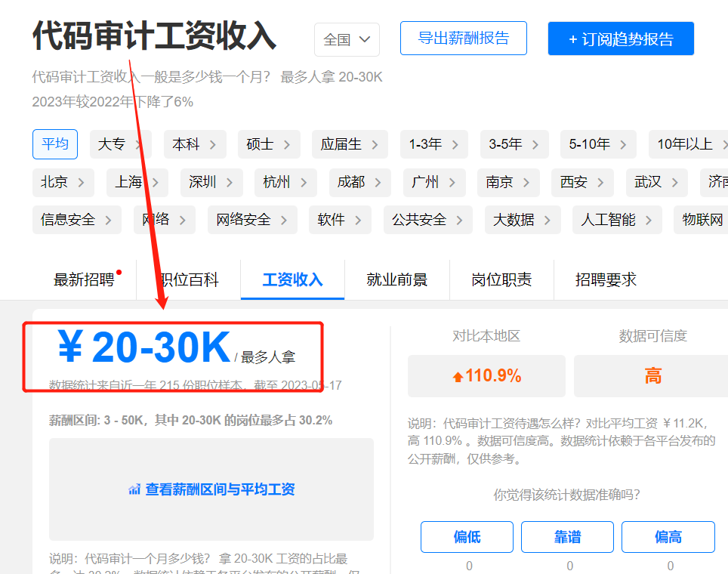
Task: Switch to the 就业前景 tab
Action: (x=397, y=279)
